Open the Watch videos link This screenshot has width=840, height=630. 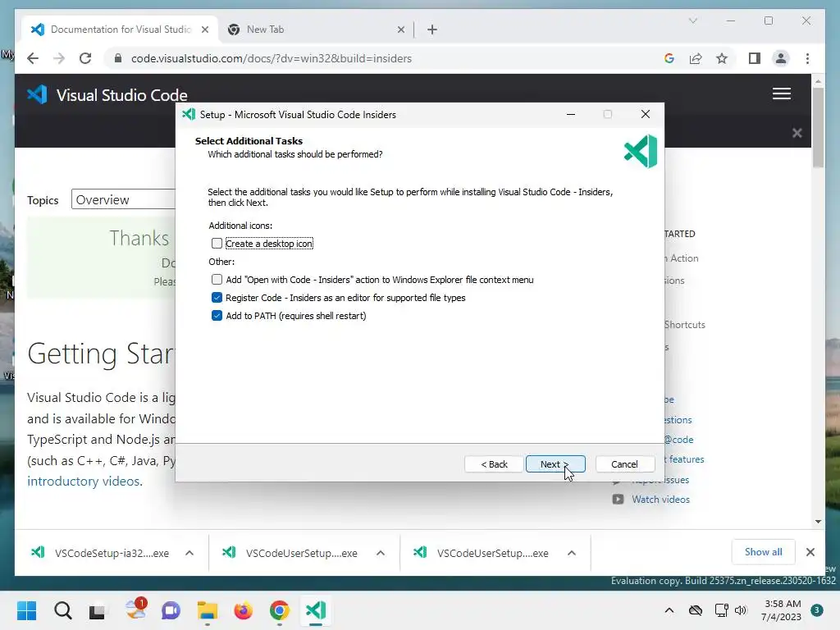click(660, 500)
